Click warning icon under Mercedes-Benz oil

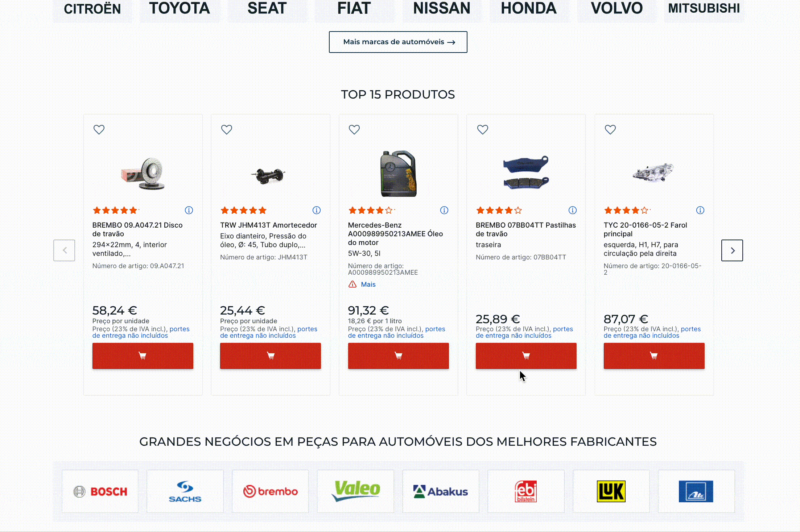coord(352,284)
